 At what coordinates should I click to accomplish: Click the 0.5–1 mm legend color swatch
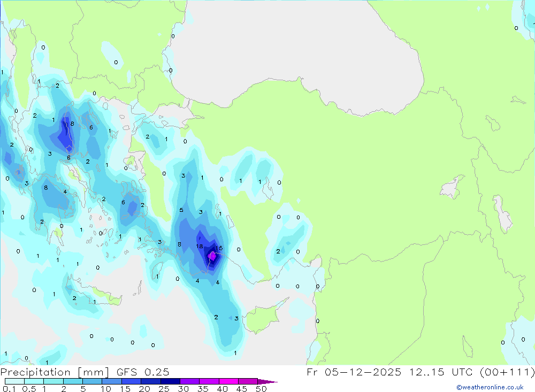tap(34, 381)
